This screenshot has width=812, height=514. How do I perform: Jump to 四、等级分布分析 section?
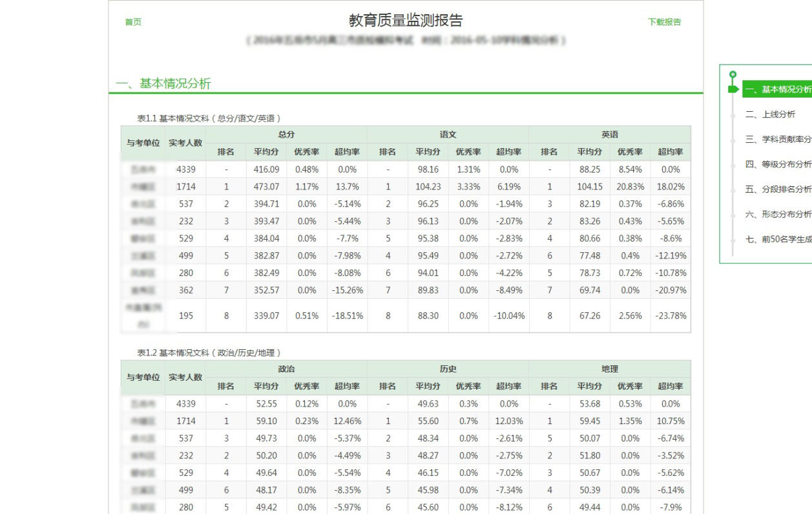[x=778, y=164]
